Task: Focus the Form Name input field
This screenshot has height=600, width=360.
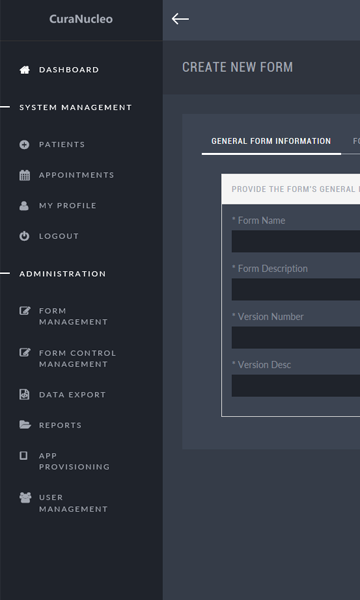Action: (296, 241)
